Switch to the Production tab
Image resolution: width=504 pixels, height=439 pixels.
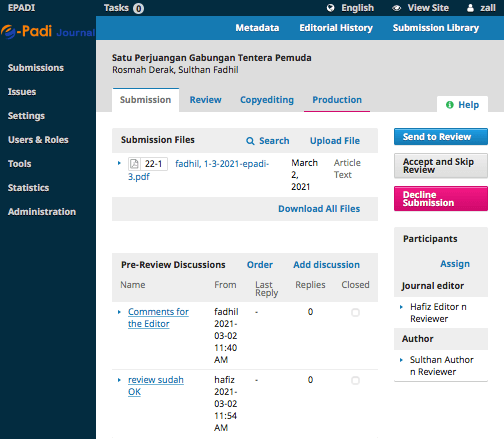[x=337, y=100]
